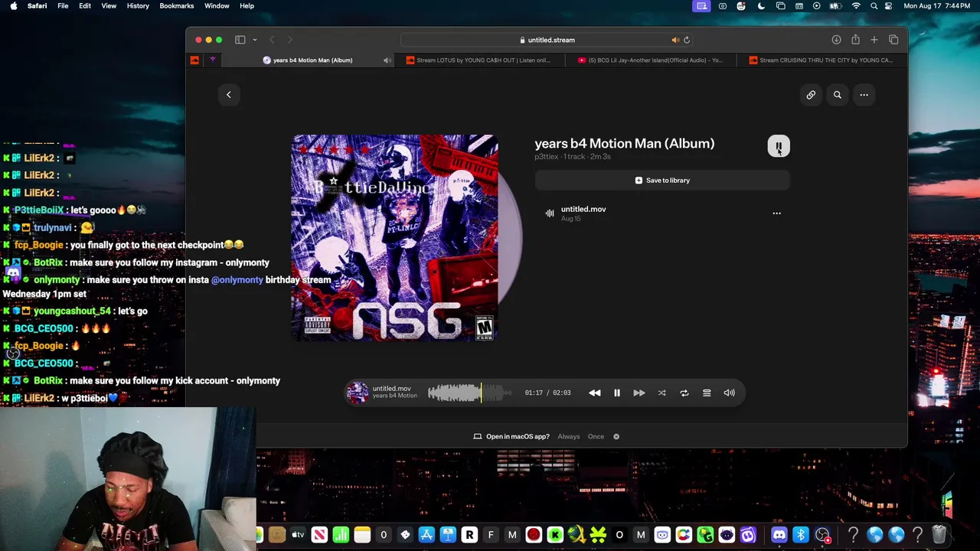Choose Once for opening in macOS app
Viewport: 980px width, 551px height.
pyautogui.click(x=596, y=436)
